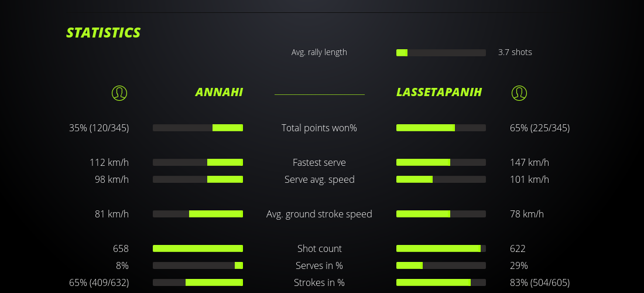
Task: Click Lassetapanih's Total points won bar
Action: pyautogui.click(x=441, y=128)
